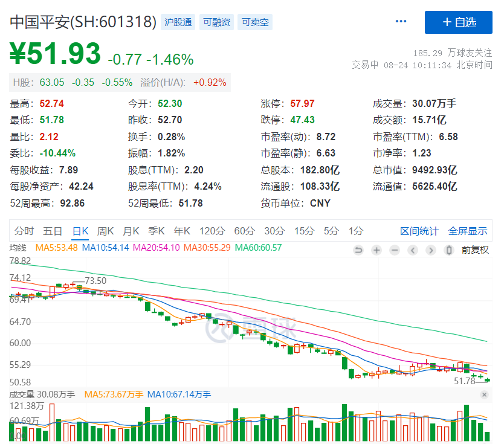Click the 可融资 tag

(216, 22)
